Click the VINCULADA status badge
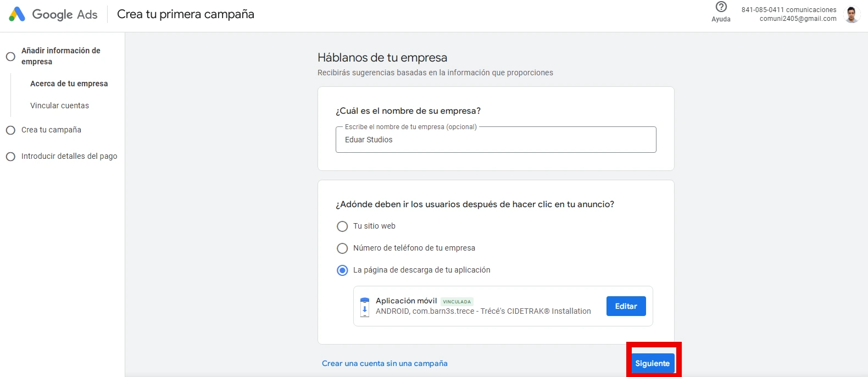868x377 pixels. (457, 302)
